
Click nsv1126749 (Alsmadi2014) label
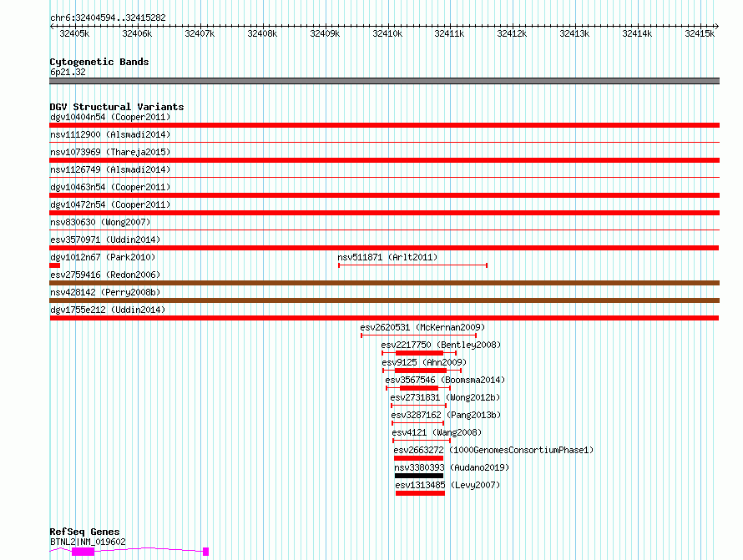click(110, 169)
